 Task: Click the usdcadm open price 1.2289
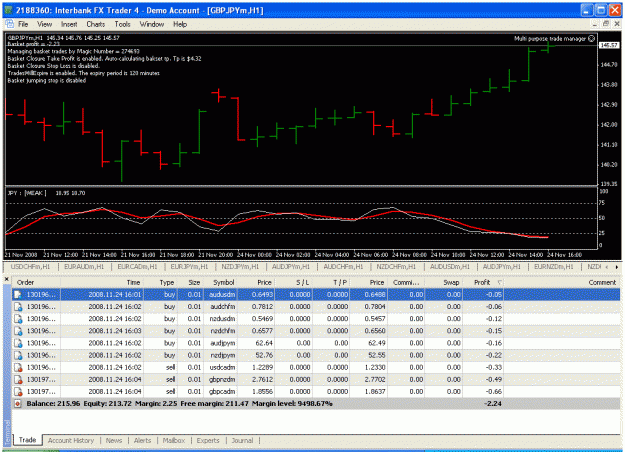263,367
